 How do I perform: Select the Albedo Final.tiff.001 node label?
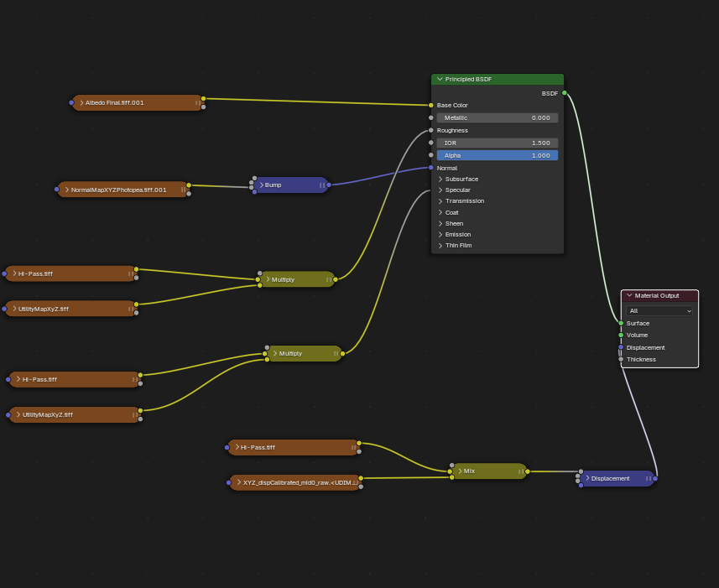pyautogui.click(x=114, y=102)
